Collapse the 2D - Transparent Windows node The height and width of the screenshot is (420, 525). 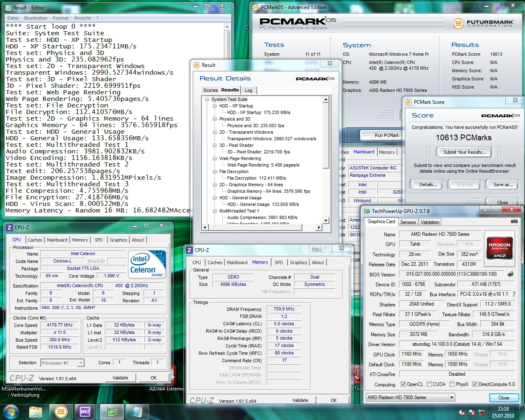[215, 132]
